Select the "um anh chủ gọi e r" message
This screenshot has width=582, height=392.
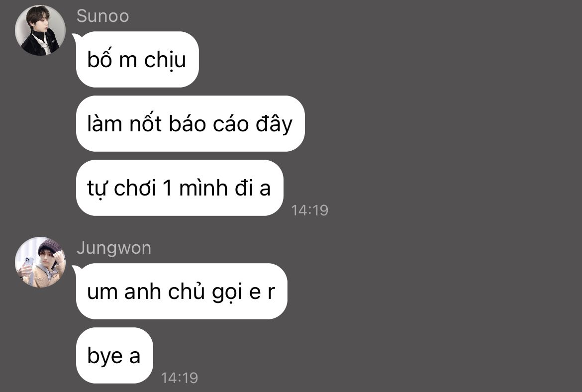(x=182, y=292)
